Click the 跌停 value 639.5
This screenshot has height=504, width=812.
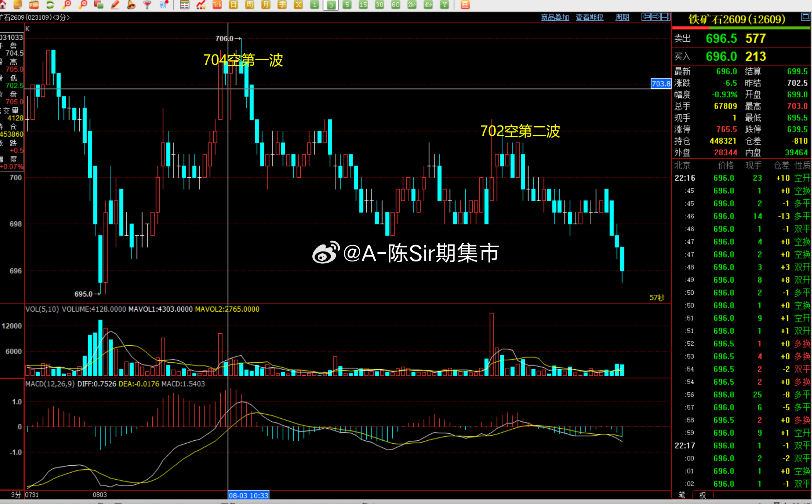(797, 129)
